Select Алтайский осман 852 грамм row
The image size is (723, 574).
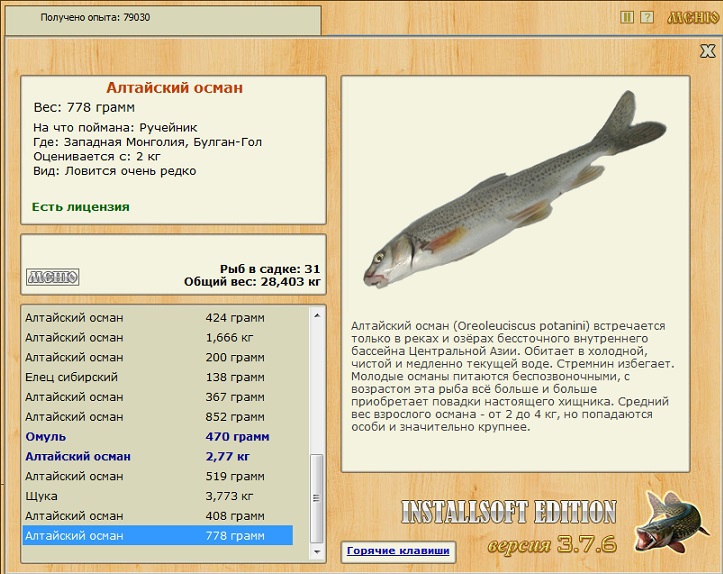158,417
